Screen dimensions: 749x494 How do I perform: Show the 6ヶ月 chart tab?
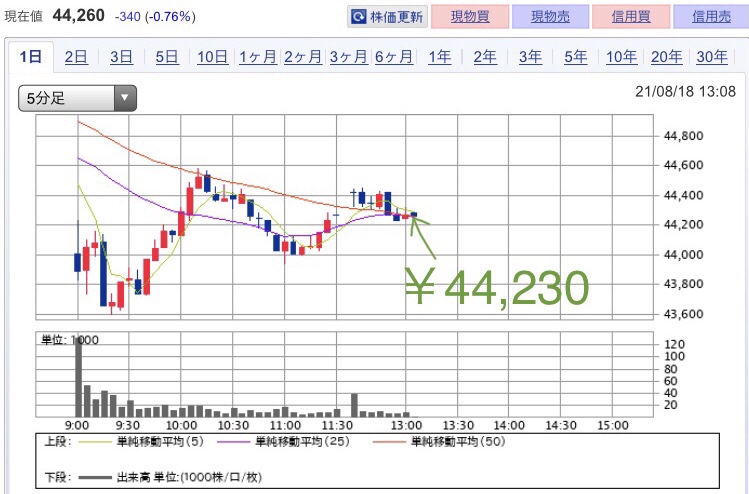(394, 57)
